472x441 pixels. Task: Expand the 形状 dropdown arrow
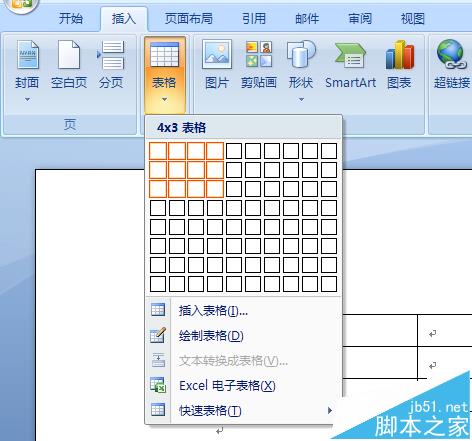click(x=301, y=99)
